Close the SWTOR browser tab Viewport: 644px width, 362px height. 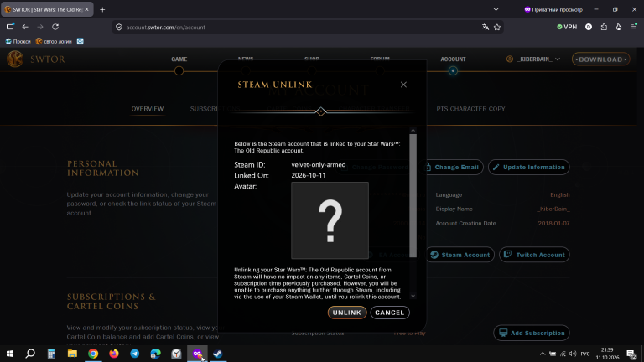tap(86, 9)
